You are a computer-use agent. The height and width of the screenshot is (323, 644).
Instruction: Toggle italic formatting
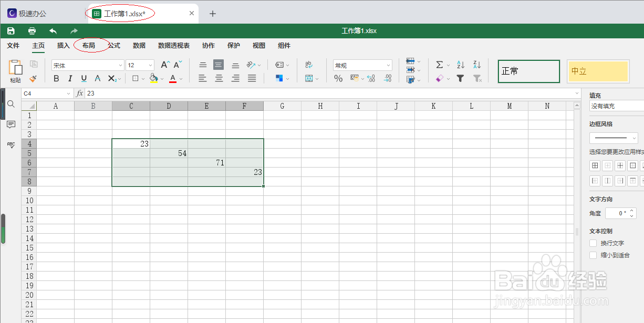[x=70, y=78]
